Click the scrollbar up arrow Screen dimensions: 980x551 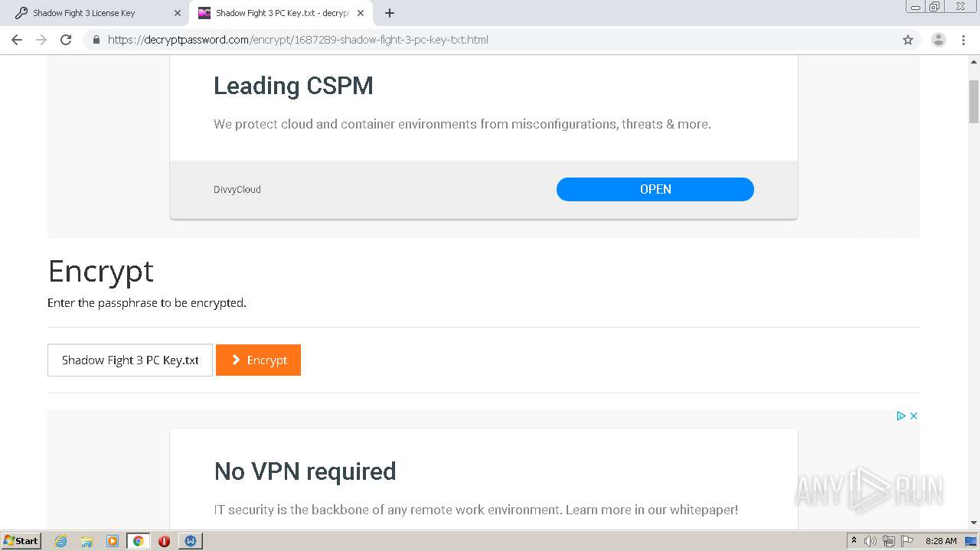(x=974, y=60)
